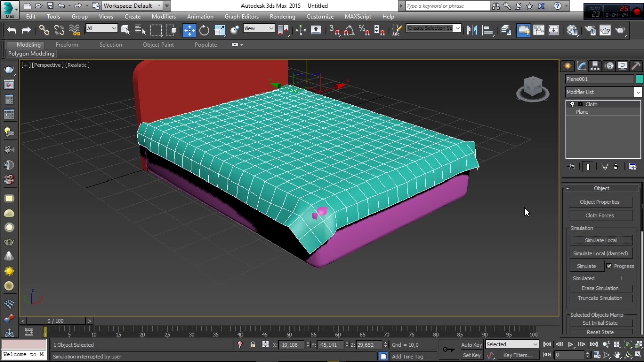Open the Create Selection Set dropdown

pyautogui.click(x=434, y=28)
